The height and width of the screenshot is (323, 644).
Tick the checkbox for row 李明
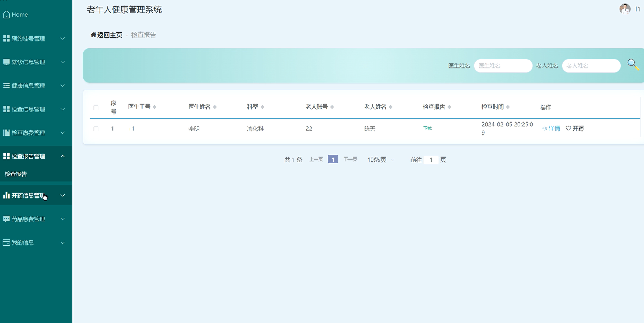point(96,129)
